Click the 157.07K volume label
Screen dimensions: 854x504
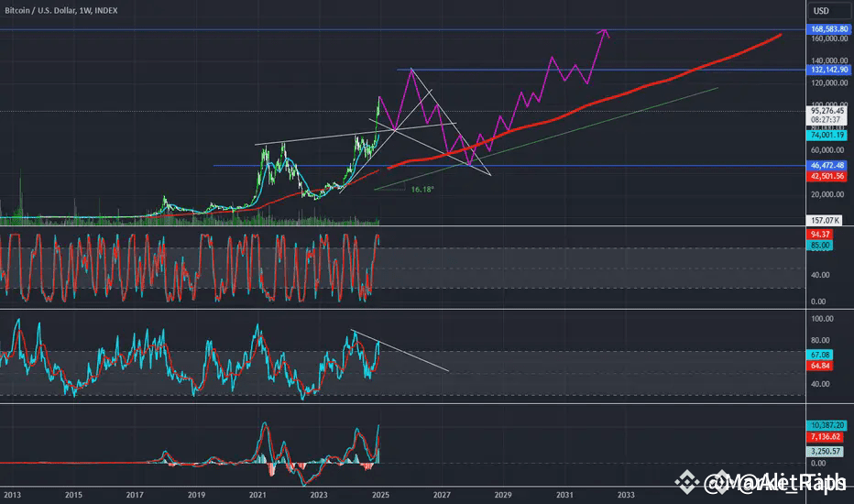pyautogui.click(x=825, y=221)
